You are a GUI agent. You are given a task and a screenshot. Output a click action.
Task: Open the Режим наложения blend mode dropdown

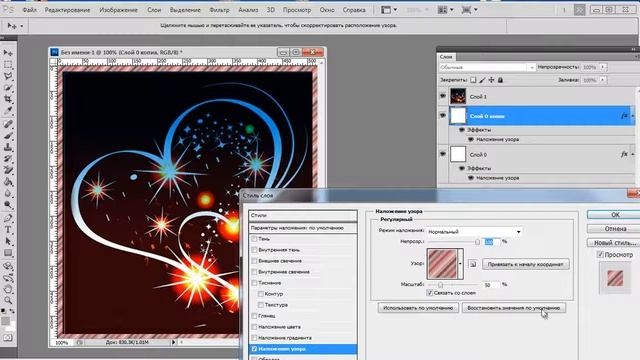click(474, 232)
